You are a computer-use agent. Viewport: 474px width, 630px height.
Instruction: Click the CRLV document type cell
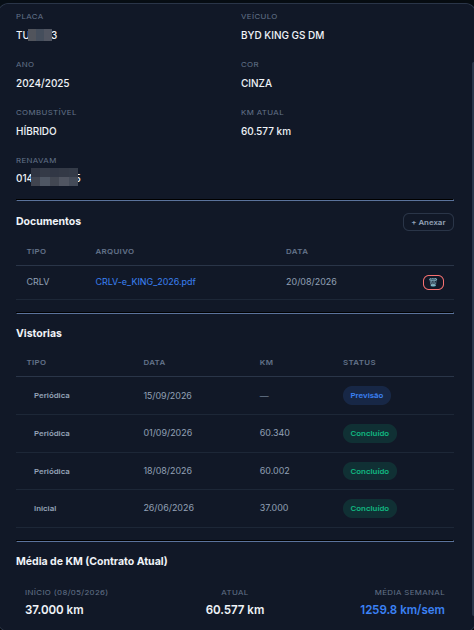tap(38, 282)
